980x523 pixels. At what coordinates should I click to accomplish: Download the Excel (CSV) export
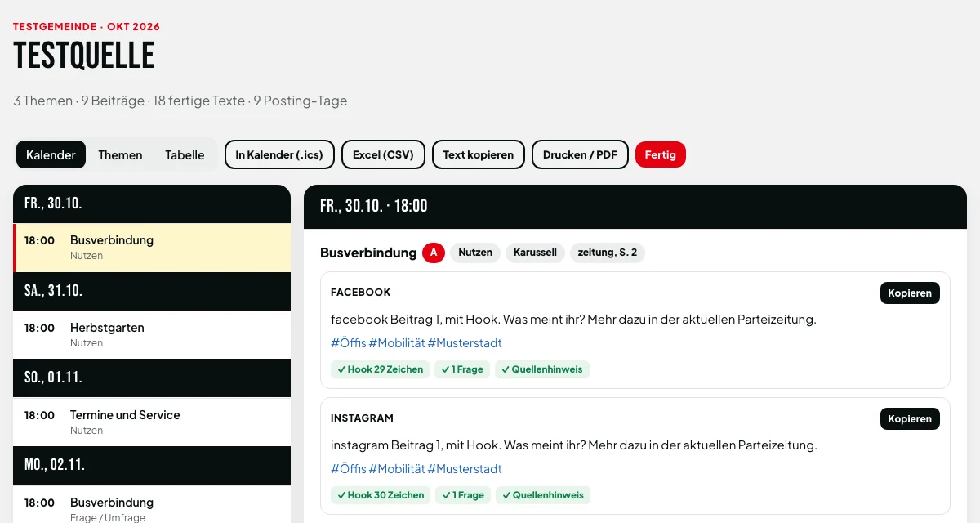coord(383,154)
